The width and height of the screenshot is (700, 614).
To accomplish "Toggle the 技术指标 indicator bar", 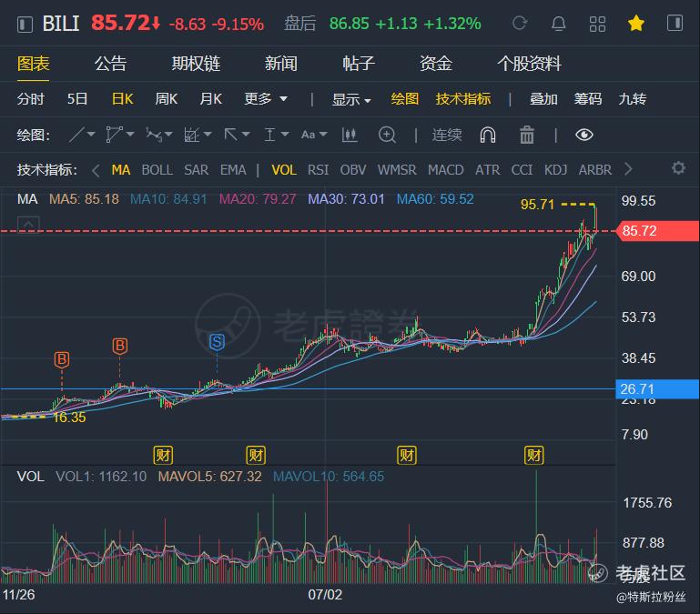I will pos(463,98).
